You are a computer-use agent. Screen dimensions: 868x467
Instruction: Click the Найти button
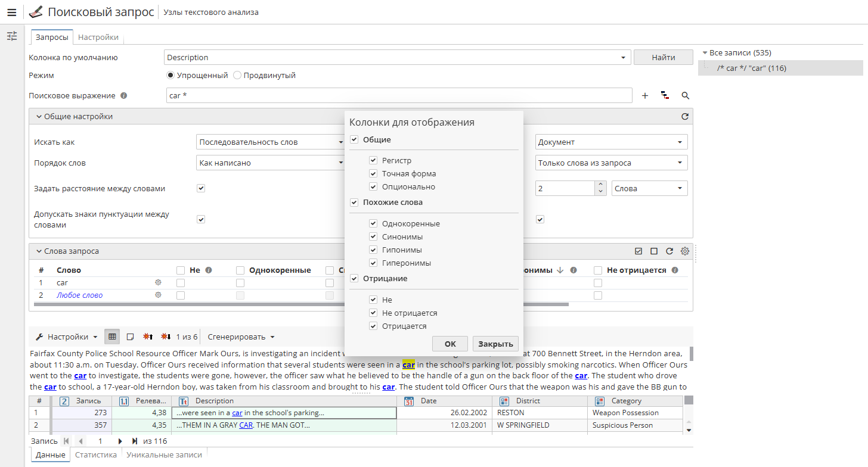point(663,57)
